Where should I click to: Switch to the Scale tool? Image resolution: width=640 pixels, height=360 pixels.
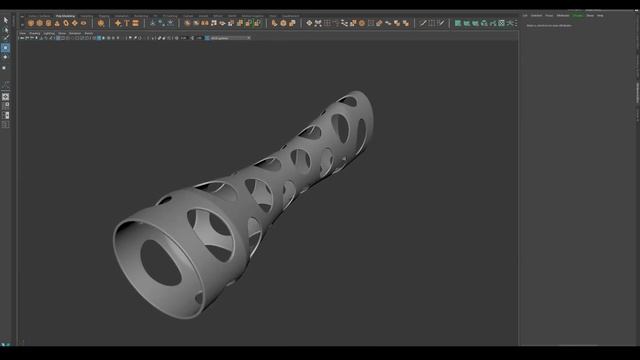tap(5, 67)
